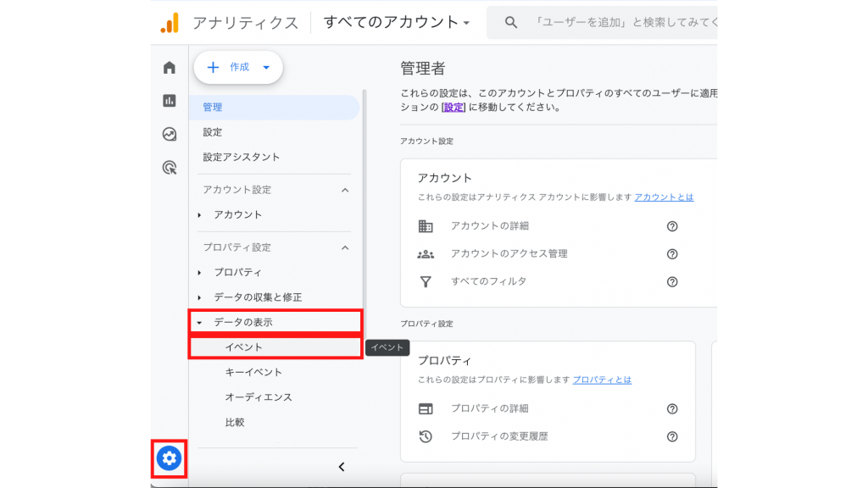
Task: Expand the アカウント tree item
Action: [199, 215]
